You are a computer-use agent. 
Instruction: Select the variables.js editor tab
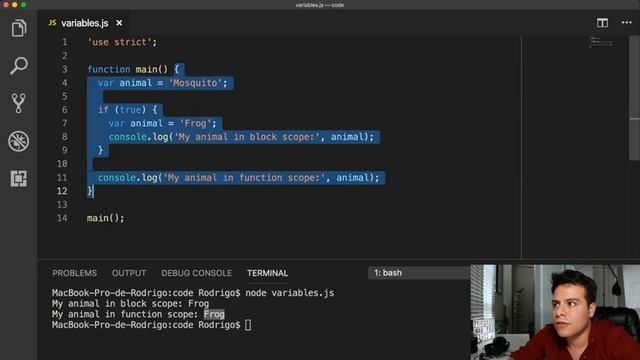click(x=84, y=23)
